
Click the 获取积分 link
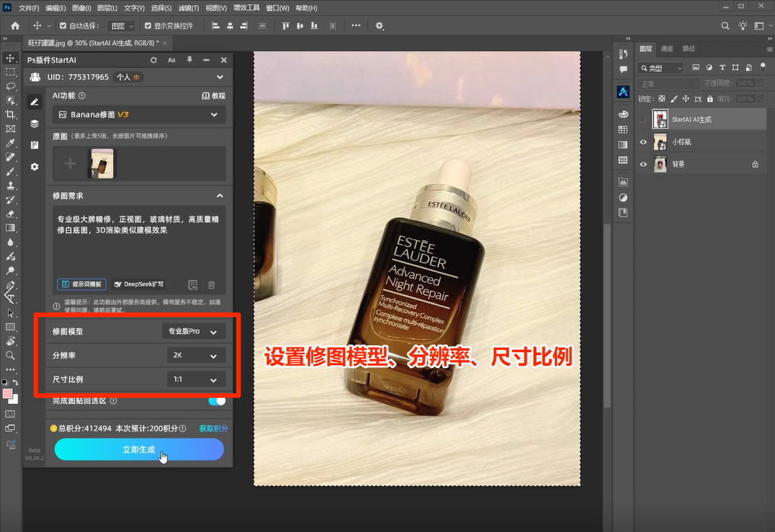click(213, 428)
